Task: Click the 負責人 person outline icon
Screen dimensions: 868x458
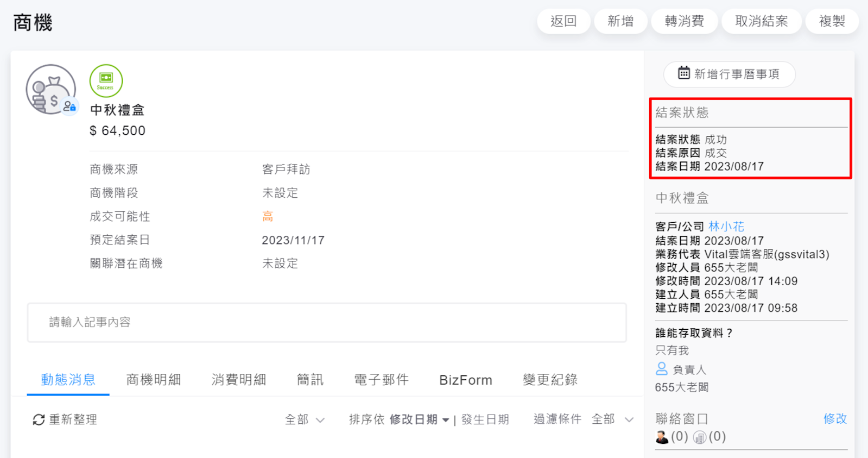Action: (662, 369)
